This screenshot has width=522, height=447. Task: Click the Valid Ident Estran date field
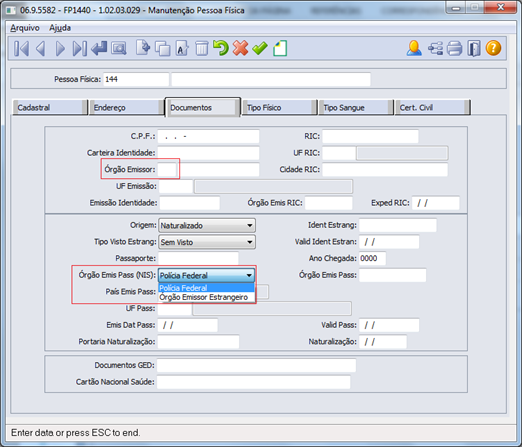(389, 242)
